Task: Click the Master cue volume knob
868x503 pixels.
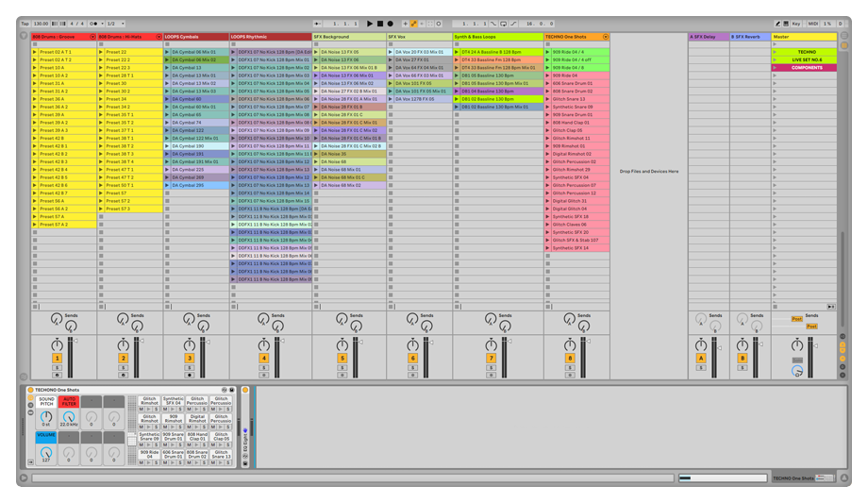Action: [797, 371]
